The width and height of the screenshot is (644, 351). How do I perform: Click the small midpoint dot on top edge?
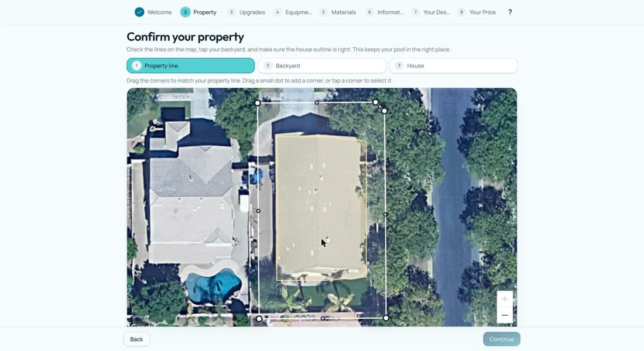[317, 102]
